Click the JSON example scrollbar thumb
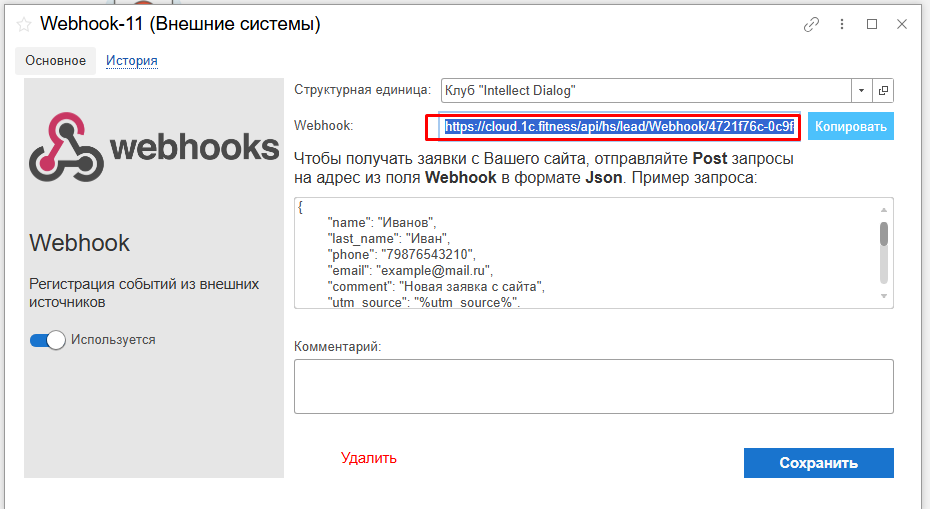This screenshot has width=930, height=509. tap(884, 234)
